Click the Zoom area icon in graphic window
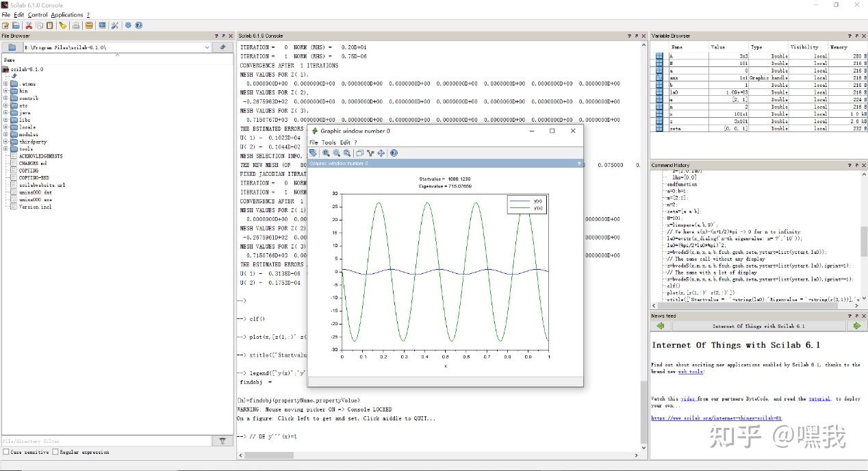 click(326, 153)
